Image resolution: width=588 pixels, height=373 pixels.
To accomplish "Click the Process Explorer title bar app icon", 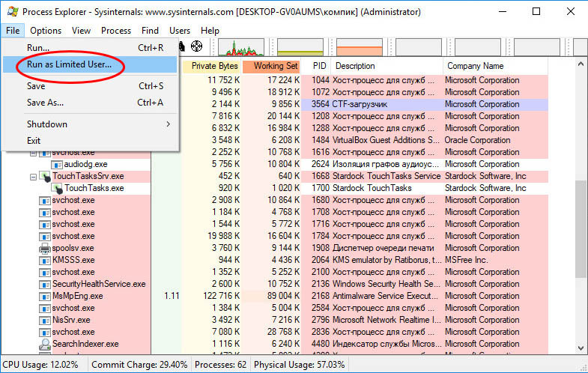I will [13, 12].
